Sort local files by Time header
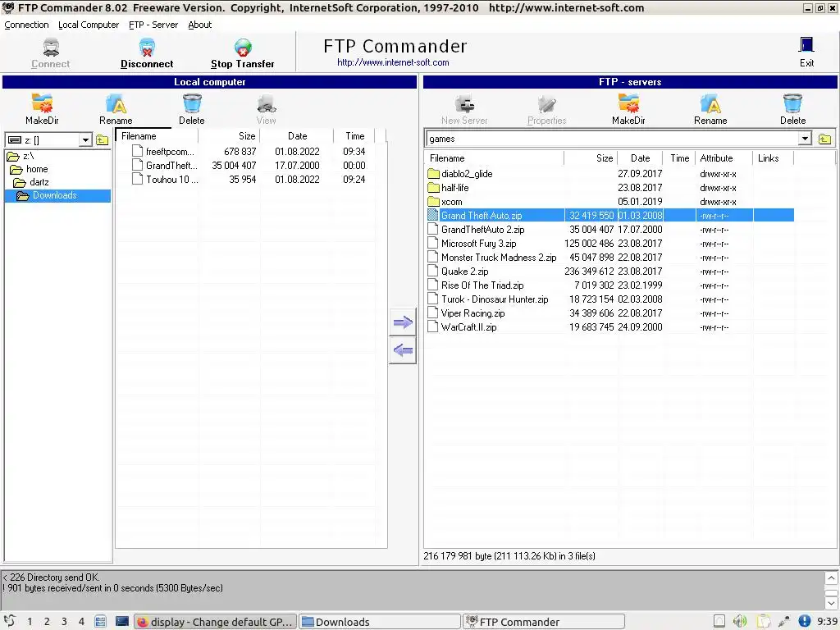Viewport: 840px width, 630px height. click(x=354, y=136)
